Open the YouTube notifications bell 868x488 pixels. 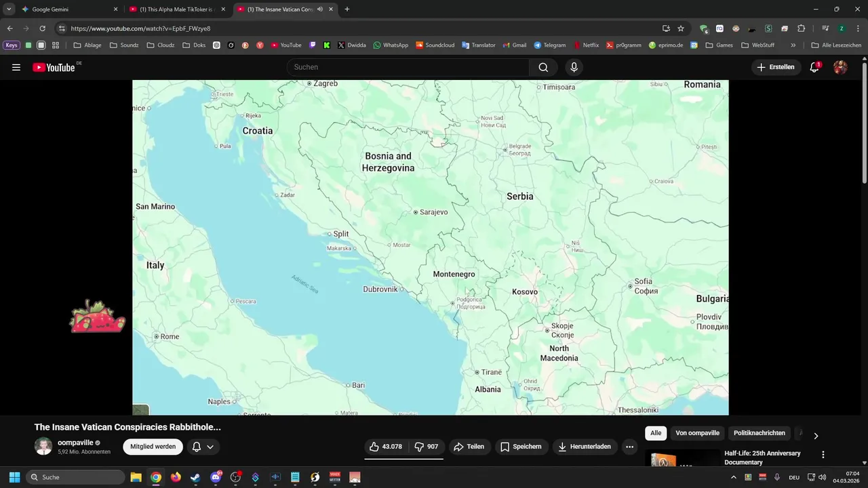click(814, 67)
